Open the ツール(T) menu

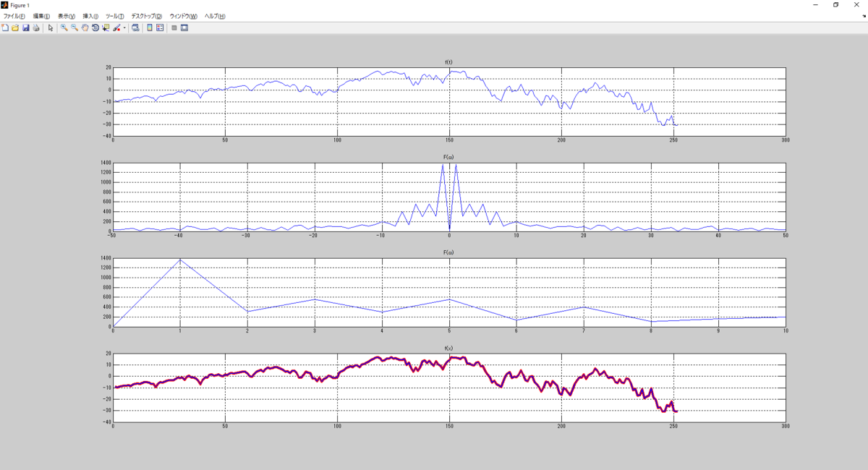tap(114, 16)
